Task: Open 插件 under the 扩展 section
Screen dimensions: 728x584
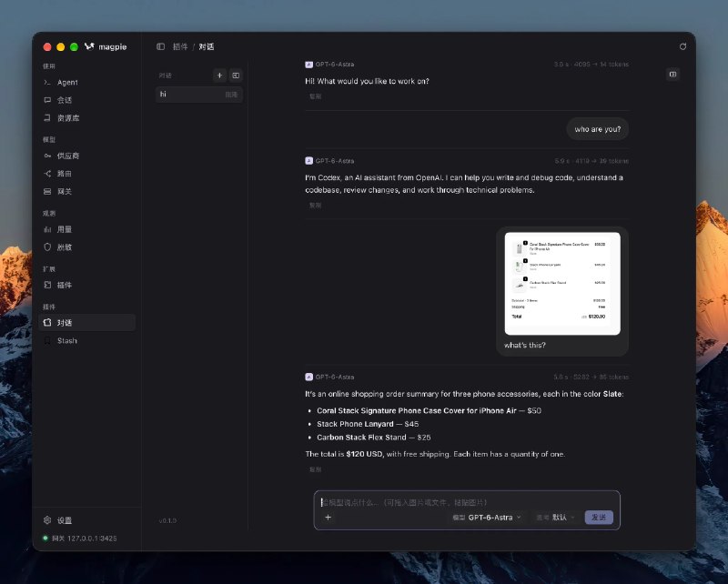Action: (x=87, y=285)
